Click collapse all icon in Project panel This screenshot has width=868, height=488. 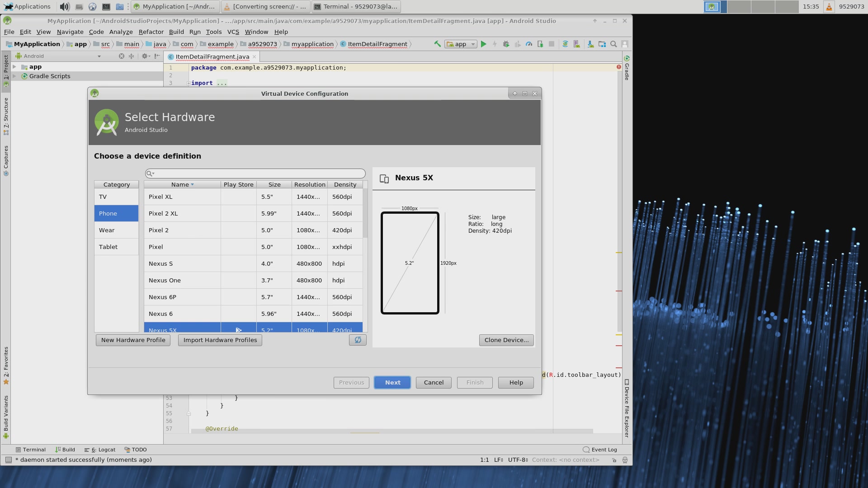pyautogui.click(x=131, y=56)
